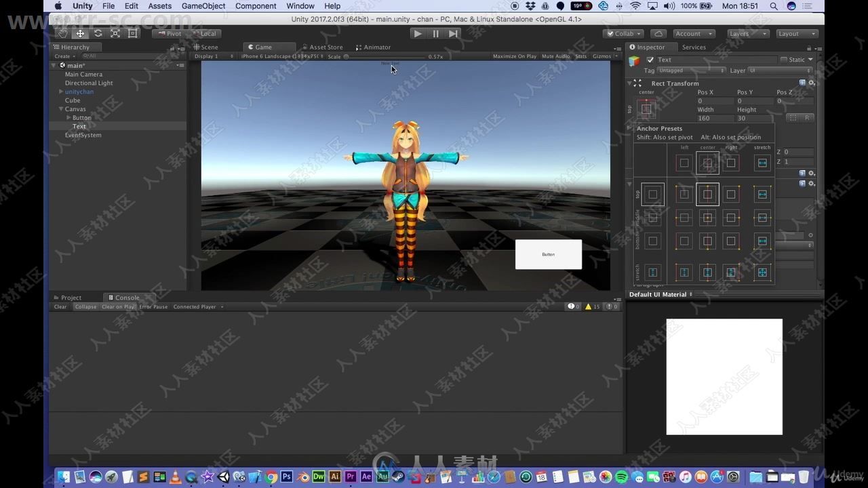Step forward one frame
The width and height of the screenshot is (868, 488).
[x=453, y=33]
